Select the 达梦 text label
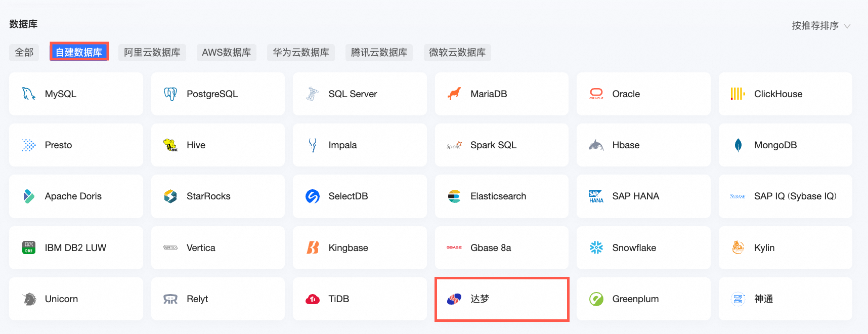The height and width of the screenshot is (334, 868). coord(480,299)
